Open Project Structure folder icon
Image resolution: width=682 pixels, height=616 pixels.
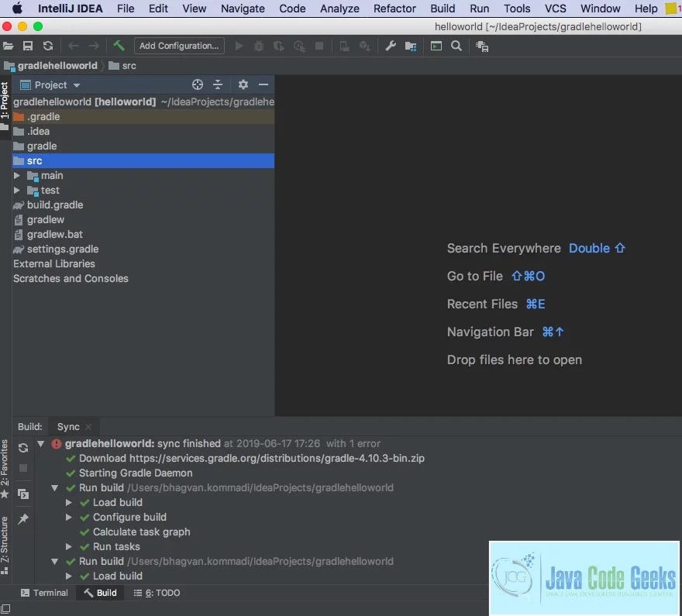411,46
